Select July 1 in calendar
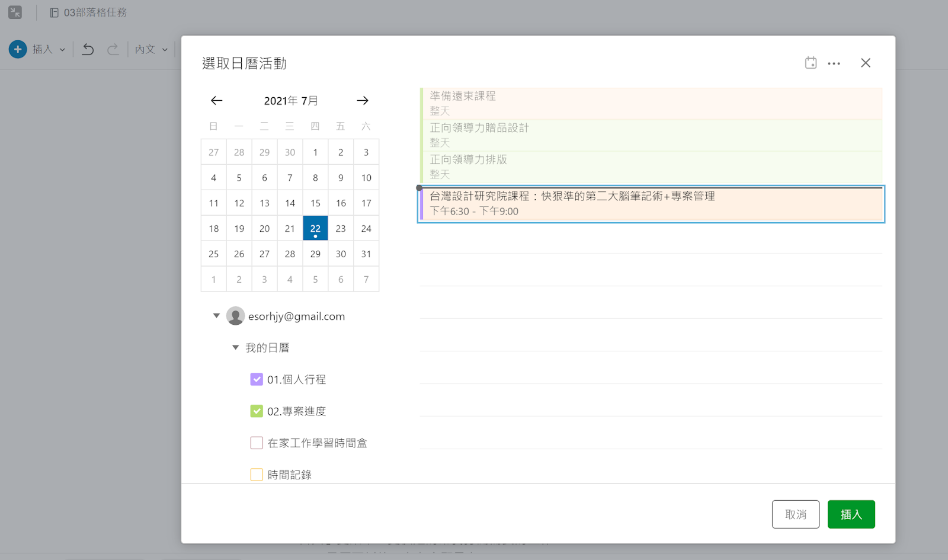The width and height of the screenshot is (948, 560). click(x=315, y=152)
